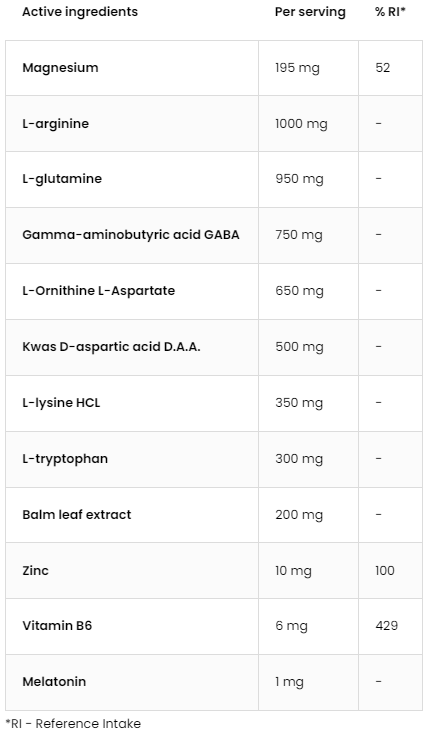Select the L-lysine HCL ingredient
The height and width of the screenshot is (734, 428).
tap(61, 403)
